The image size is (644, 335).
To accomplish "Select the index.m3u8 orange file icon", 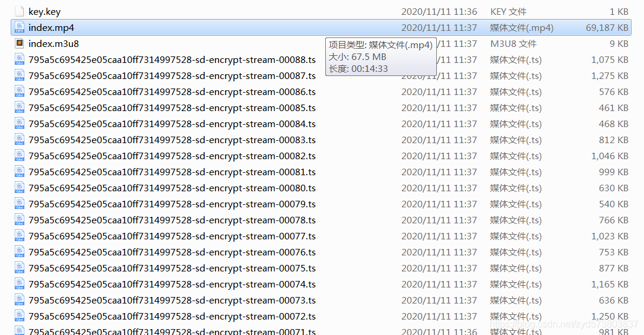I will point(20,43).
